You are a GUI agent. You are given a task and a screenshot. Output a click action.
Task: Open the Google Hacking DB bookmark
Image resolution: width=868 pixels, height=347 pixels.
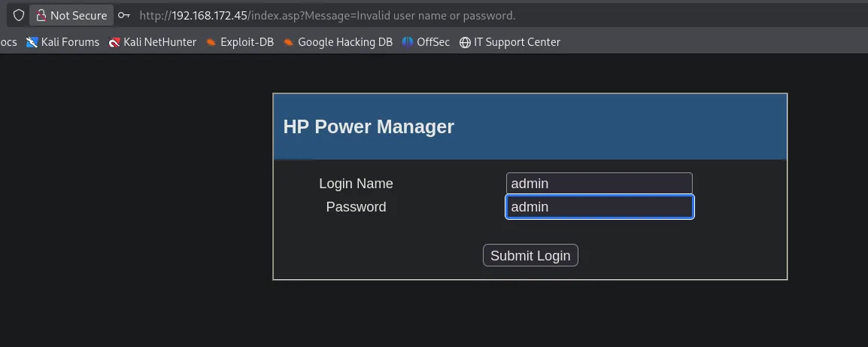point(338,42)
